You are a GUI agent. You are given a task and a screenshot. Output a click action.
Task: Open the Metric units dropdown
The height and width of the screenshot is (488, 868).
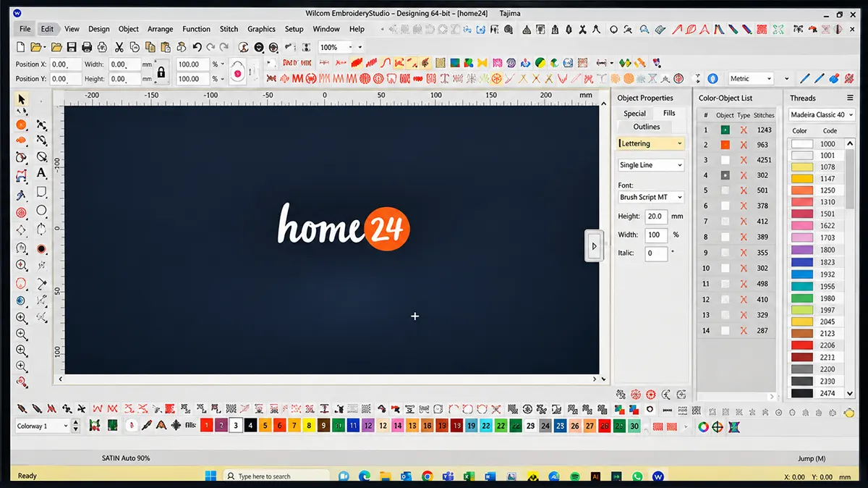coord(750,78)
